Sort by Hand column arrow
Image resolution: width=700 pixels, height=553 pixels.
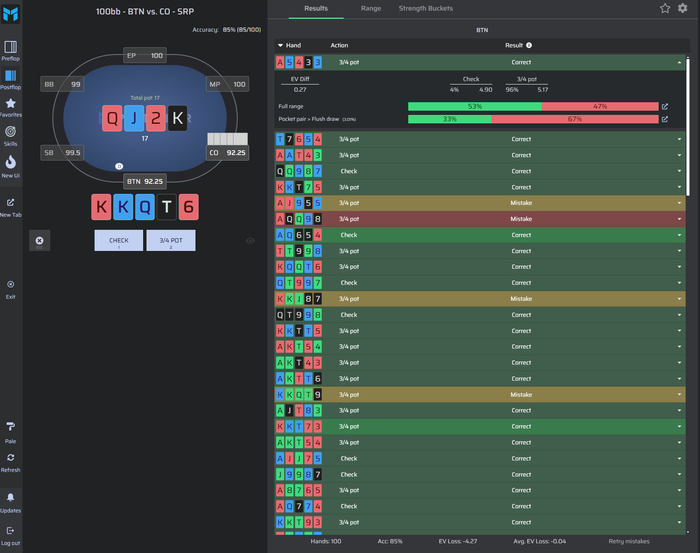tap(280, 45)
